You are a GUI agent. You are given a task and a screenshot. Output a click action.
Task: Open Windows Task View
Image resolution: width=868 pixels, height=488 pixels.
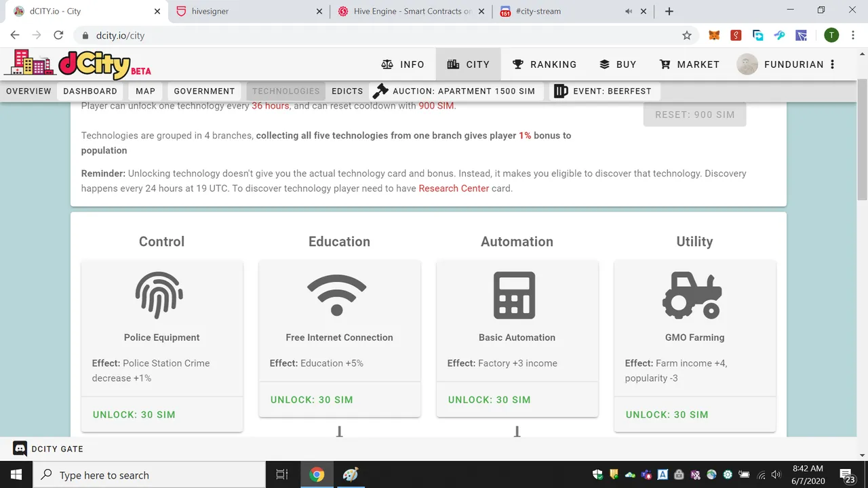282,475
